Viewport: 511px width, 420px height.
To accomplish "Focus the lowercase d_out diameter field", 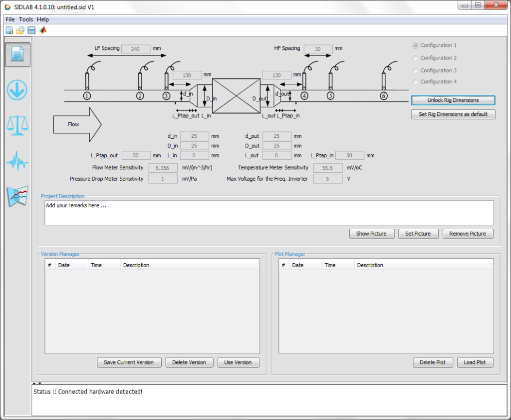I will coord(276,136).
